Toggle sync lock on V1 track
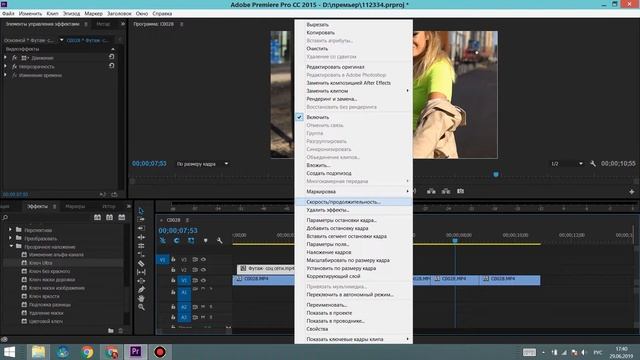This screenshot has height=360, width=640. point(195,280)
